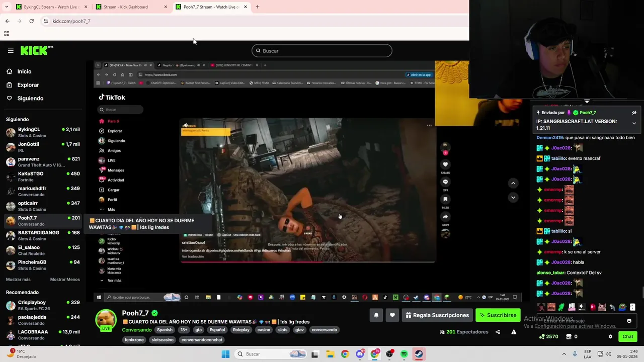Screen dimensions: 644x362
Task: Open Steam from the taskbar
Action: (419, 354)
